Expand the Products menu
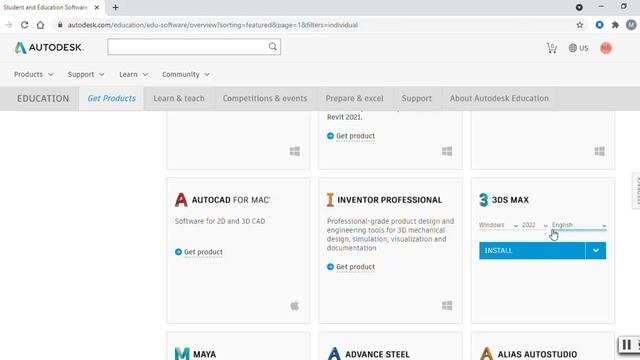 (x=33, y=74)
